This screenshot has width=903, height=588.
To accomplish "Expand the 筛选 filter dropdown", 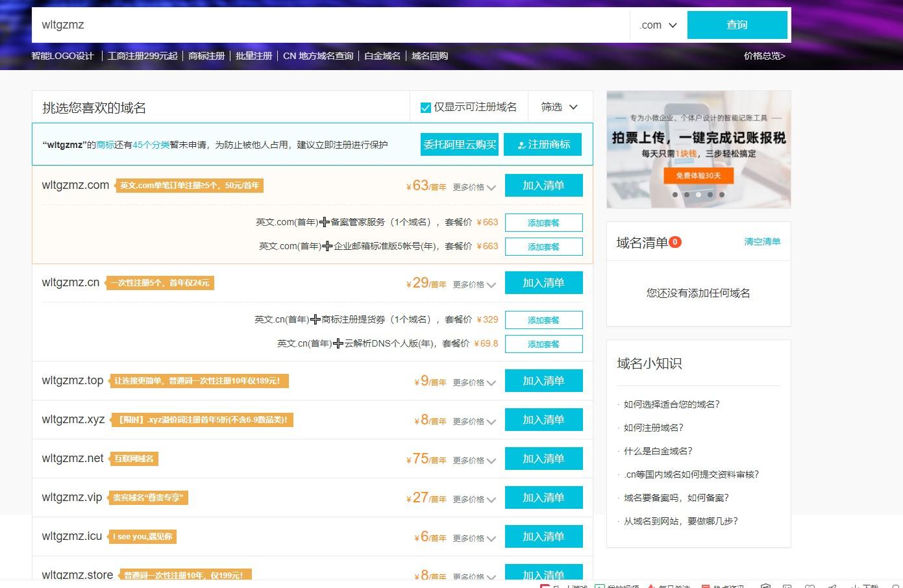I will click(560, 107).
